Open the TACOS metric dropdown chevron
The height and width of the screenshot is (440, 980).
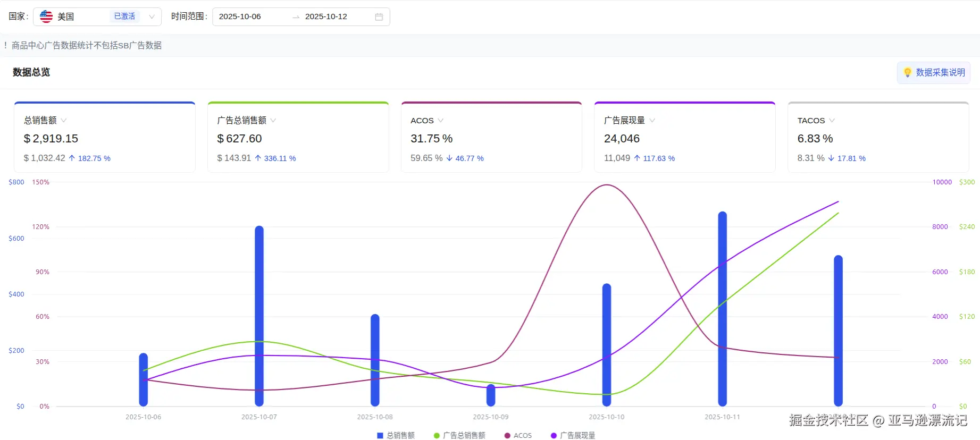click(832, 121)
